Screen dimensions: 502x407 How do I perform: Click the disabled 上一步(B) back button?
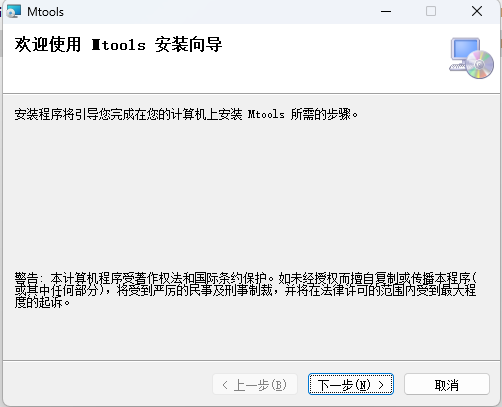[x=255, y=384]
